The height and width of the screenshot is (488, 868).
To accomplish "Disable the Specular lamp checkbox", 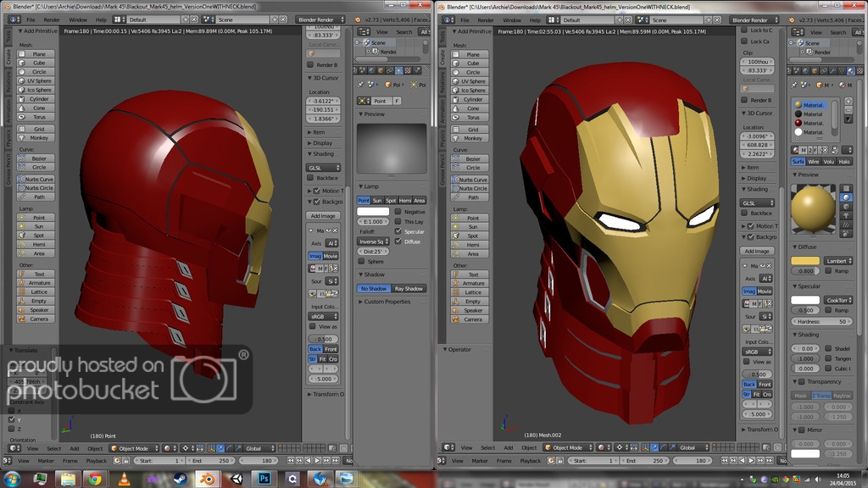I will (x=398, y=231).
